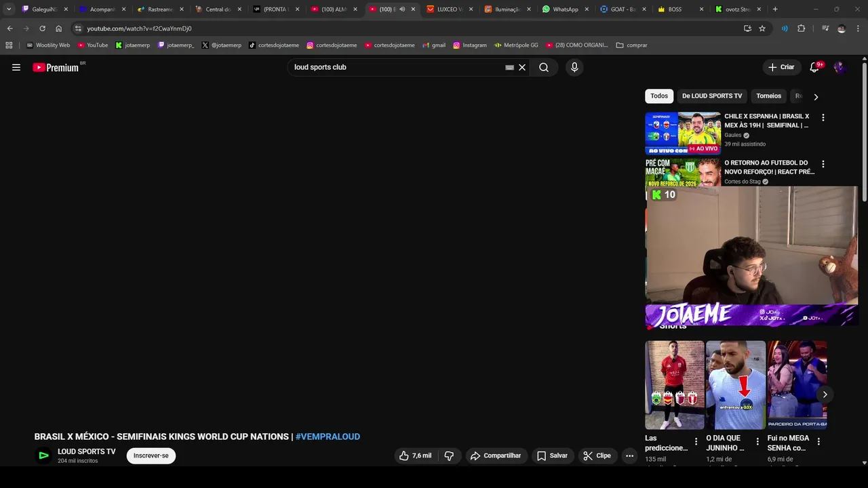Open Metrópole GG bookmark

[x=516, y=45]
